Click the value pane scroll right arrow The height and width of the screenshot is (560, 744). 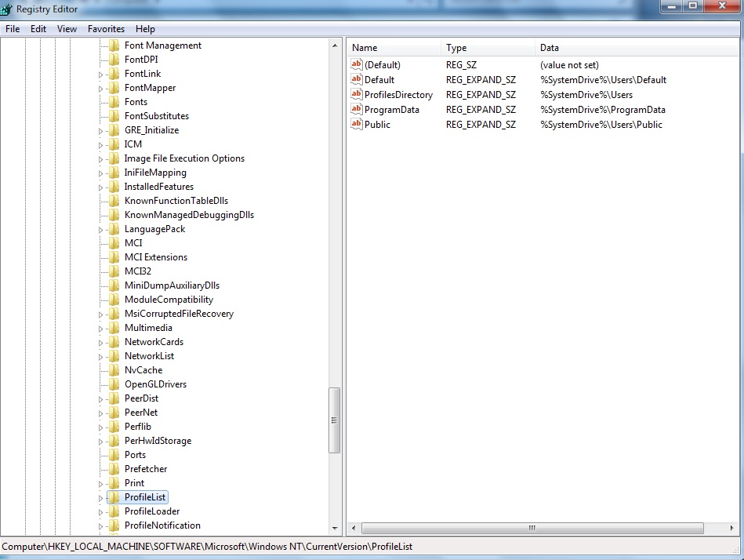point(731,528)
